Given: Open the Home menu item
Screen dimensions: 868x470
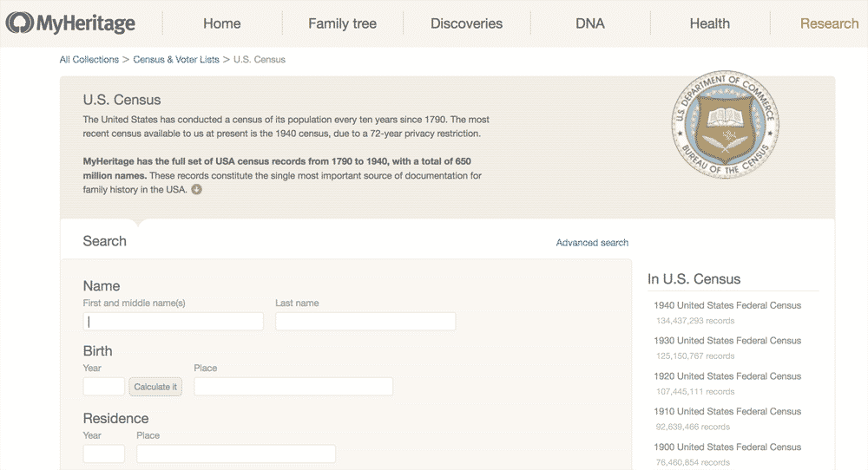Looking at the screenshot, I should point(221,23).
